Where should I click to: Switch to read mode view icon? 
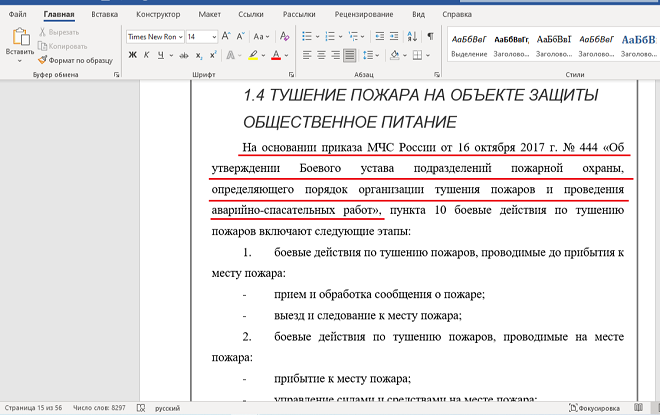[639, 407]
